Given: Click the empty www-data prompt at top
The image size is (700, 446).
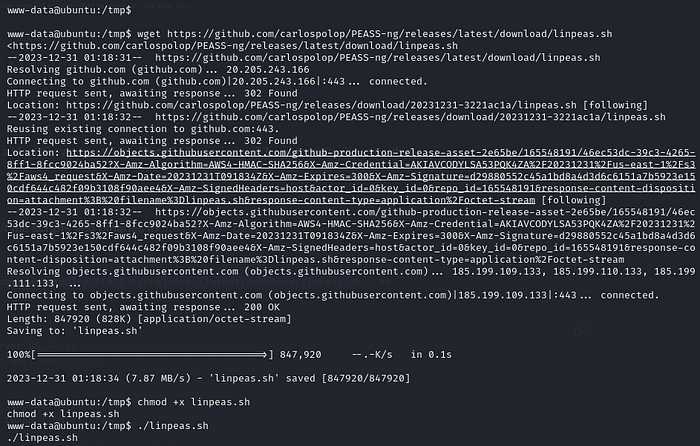Looking at the screenshot, I should [67, 11].
